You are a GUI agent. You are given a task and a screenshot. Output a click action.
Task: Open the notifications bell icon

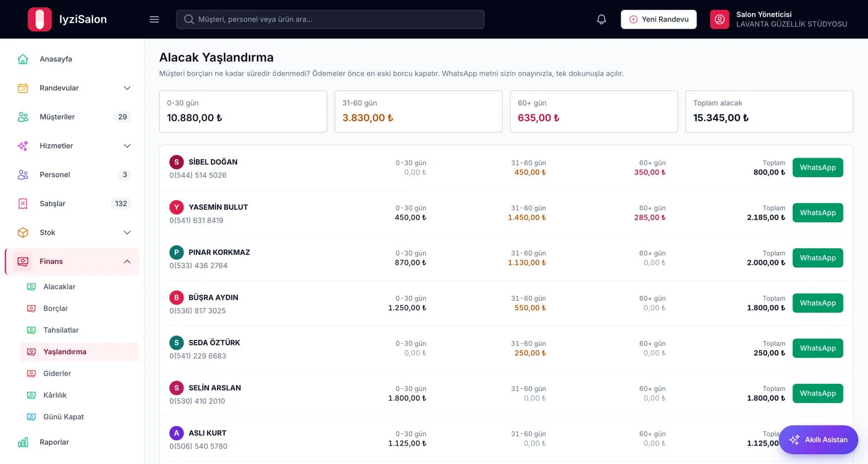click(x=601, y=20)
